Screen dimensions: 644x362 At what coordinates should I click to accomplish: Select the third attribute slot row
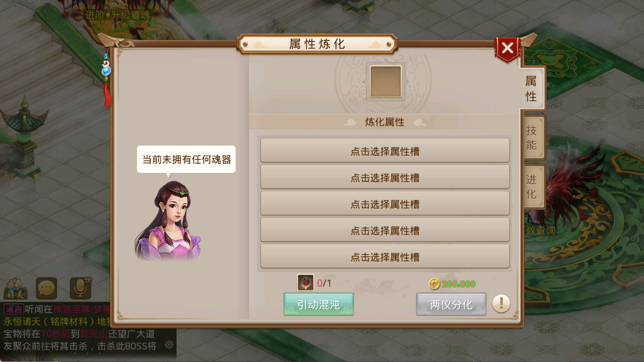pyautogui.click(x=385, y=204)
